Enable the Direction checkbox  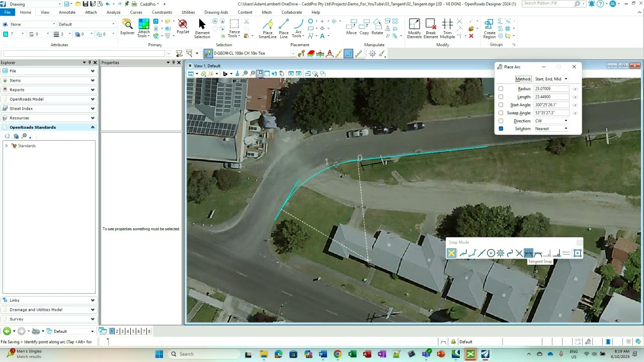tap(501, 121)
